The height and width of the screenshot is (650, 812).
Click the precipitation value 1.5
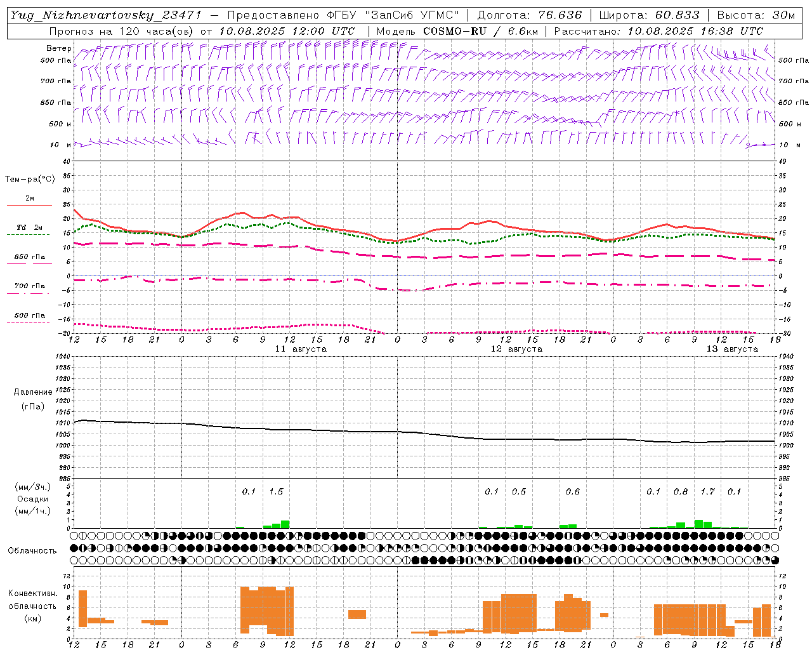(x=276, y=491)
